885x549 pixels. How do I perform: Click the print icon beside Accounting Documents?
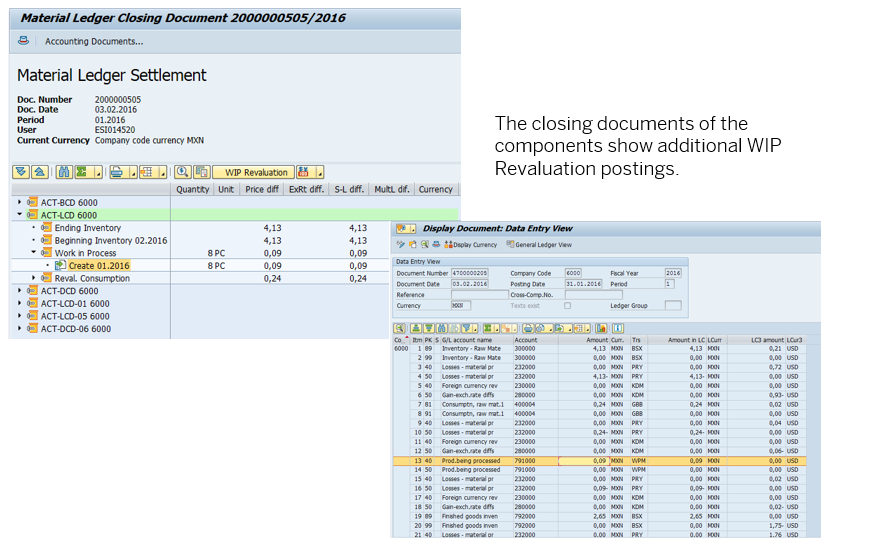[x=23, y=41]
